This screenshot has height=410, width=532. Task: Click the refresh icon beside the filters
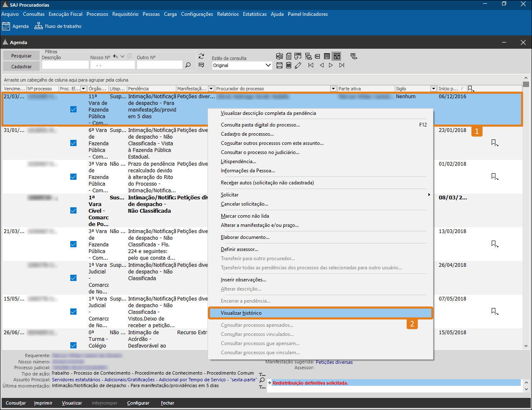coord(201,56)
